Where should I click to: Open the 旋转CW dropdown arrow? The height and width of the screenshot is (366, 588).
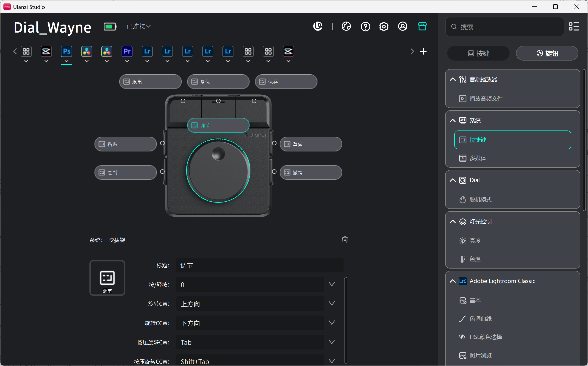(x=332, y=304)
